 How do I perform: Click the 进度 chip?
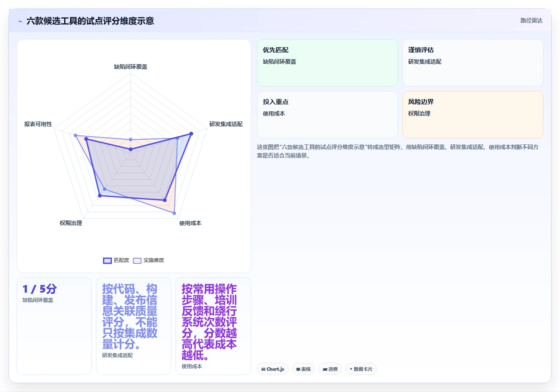330,369
